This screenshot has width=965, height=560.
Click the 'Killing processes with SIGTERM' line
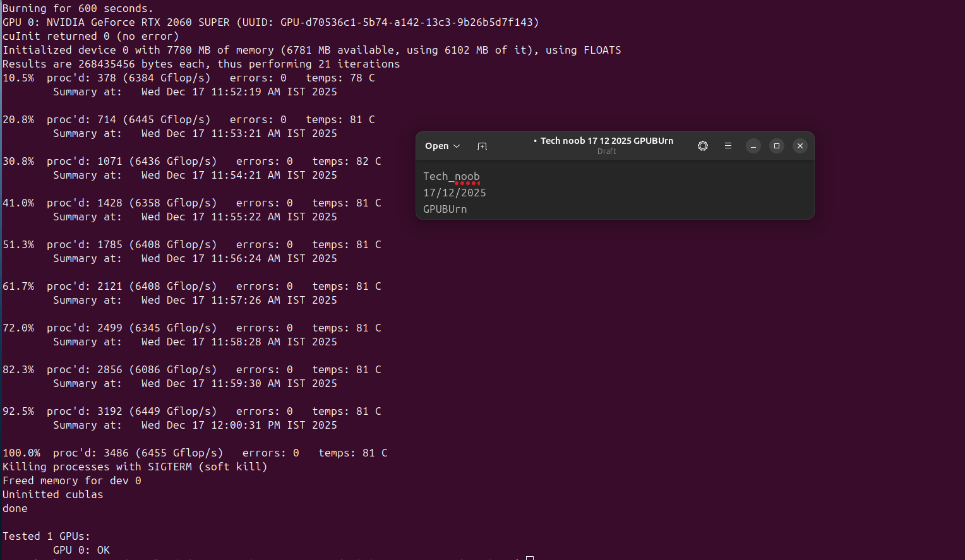click(x=135, y=467)
